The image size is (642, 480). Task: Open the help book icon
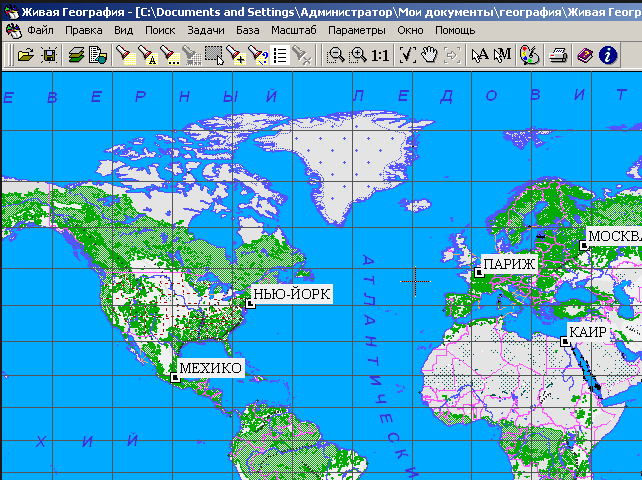(585, 55)
